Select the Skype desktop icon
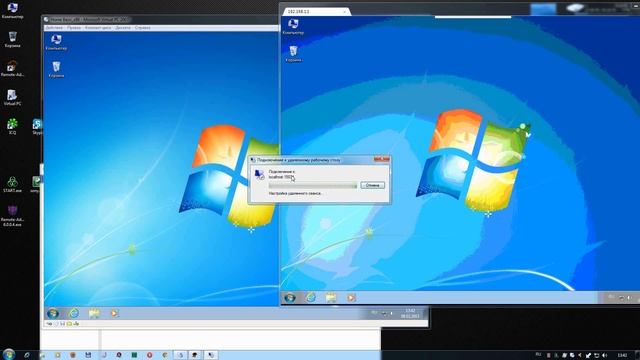This screenshot has height=360, width=640. 37,126
